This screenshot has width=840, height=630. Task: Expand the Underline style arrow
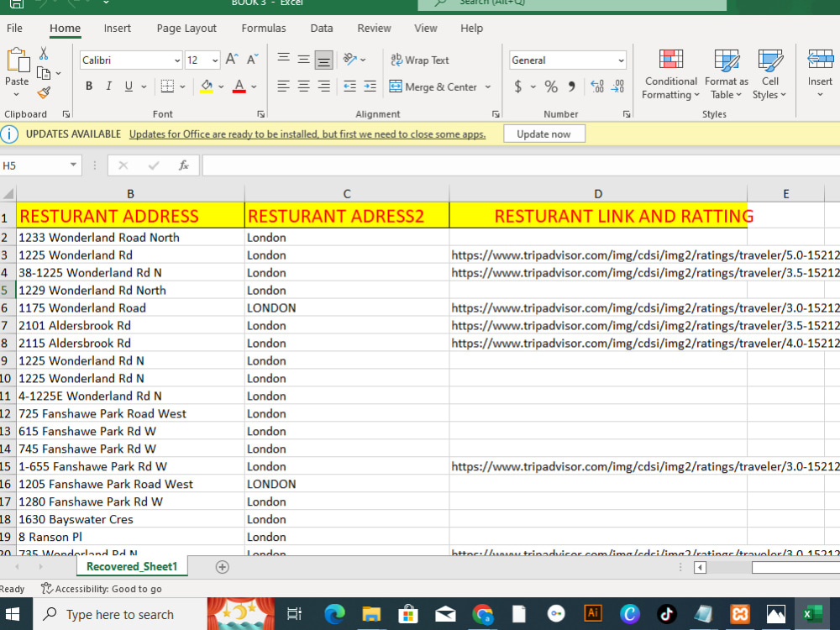[144, 87]
